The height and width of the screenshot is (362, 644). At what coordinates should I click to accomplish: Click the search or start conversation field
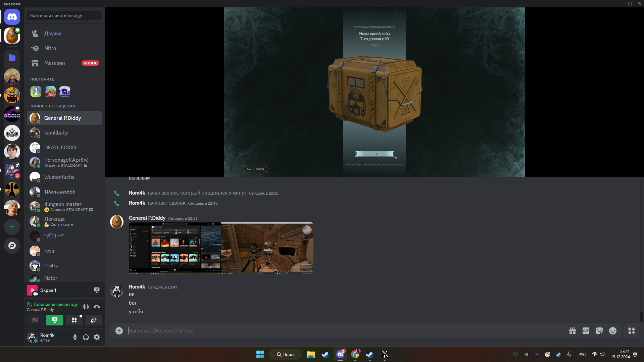coord(64,15)
